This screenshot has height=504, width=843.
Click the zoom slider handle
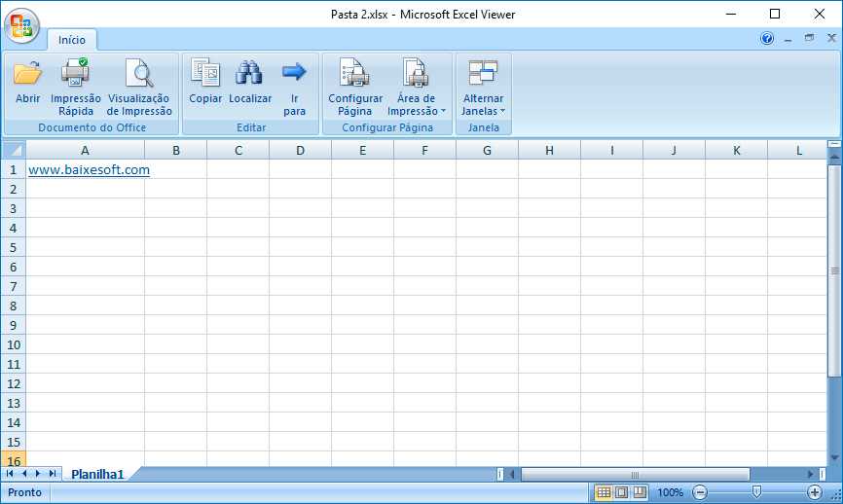(756, 492)
